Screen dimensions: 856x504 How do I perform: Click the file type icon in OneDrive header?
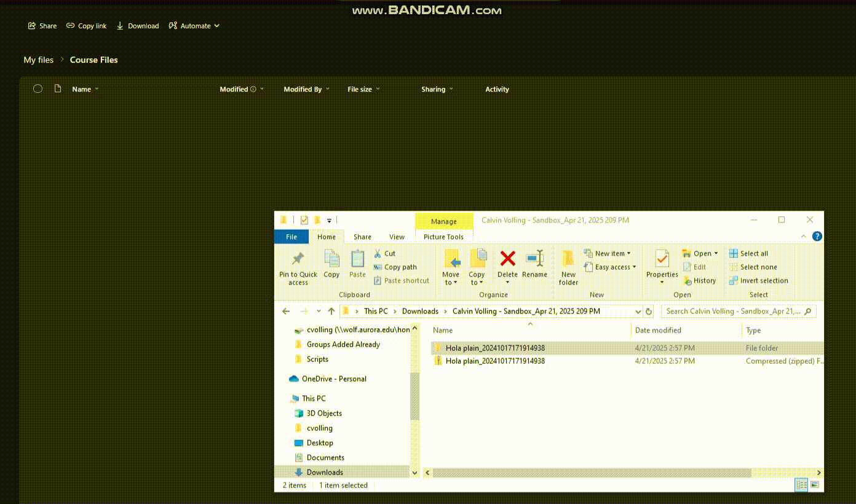pos(58,89)
